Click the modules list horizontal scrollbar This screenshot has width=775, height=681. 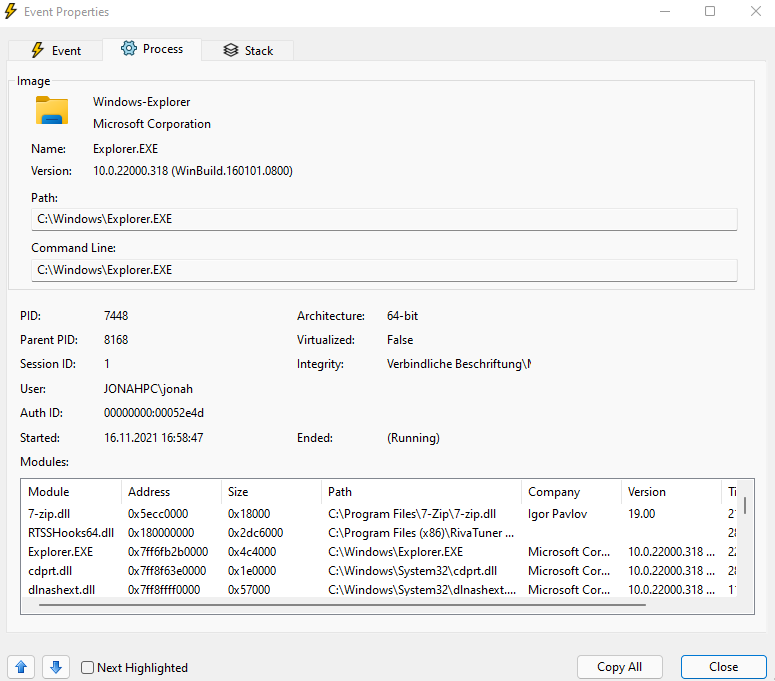(342, 604)
